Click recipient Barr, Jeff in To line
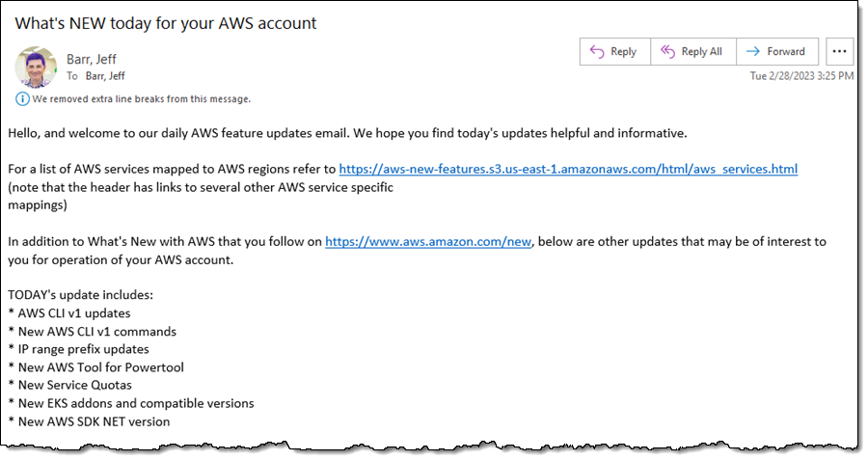This screenshot has width=868, height=460. coord(105,76)
